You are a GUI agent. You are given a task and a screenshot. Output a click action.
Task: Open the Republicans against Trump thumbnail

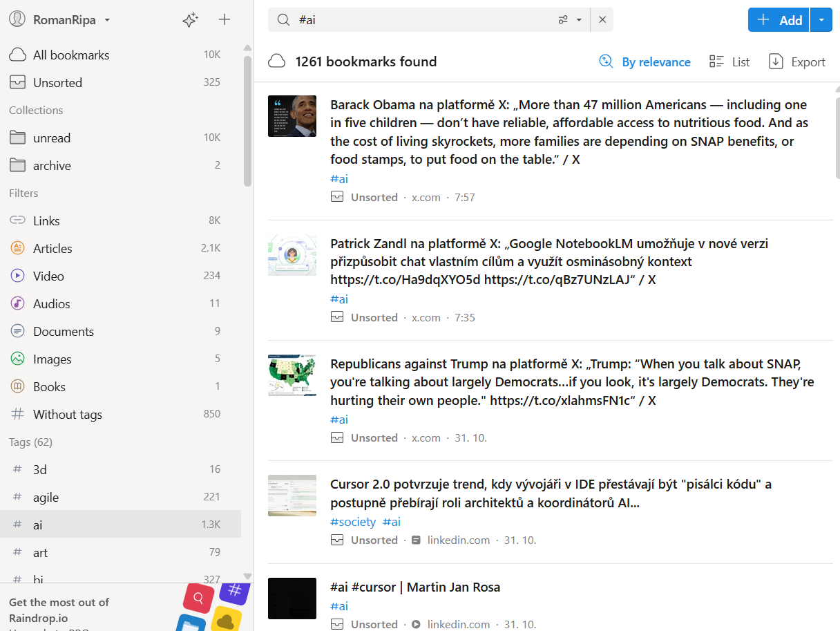(x=292, y=375)
